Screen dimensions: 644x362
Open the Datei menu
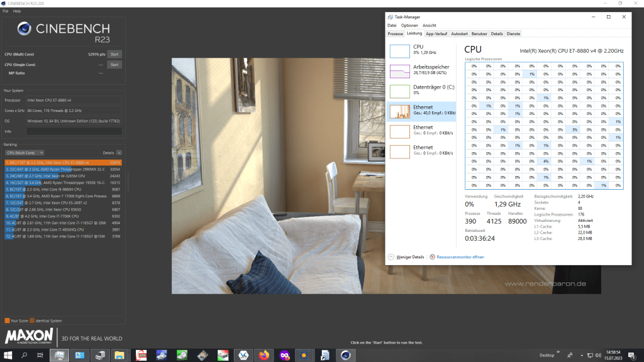392,25
